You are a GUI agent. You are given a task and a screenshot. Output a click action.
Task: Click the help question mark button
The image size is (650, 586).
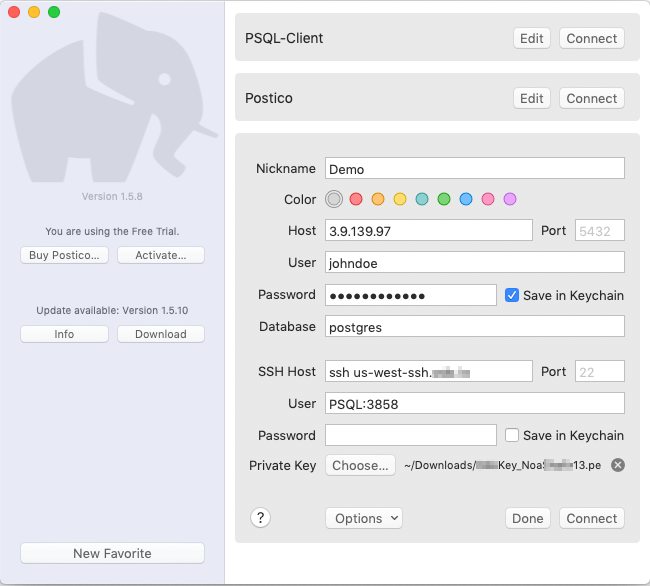pyautogui.click(x=260, y=518)
